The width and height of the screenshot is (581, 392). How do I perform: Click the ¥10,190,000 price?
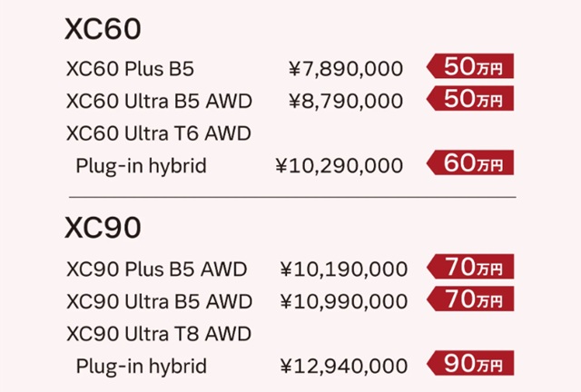click(x=344, y=269)
